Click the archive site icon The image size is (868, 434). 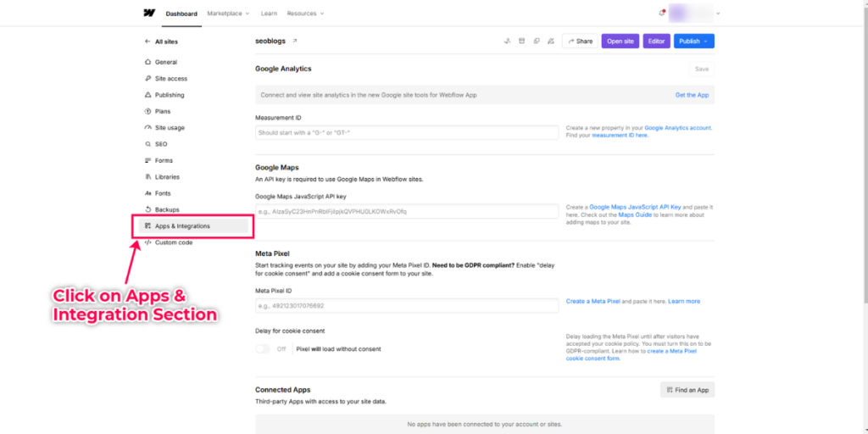(x=521, y=41)
